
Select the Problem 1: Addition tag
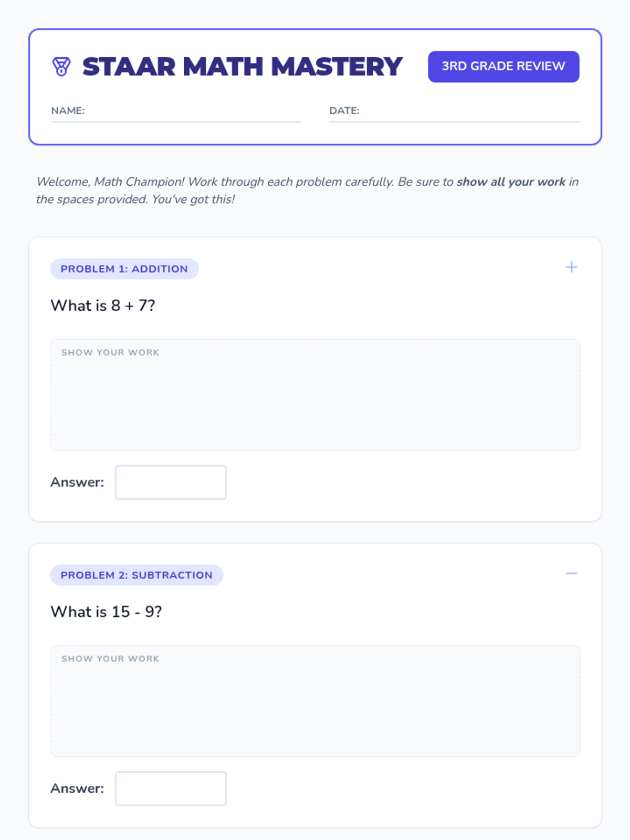coord(124,269)
